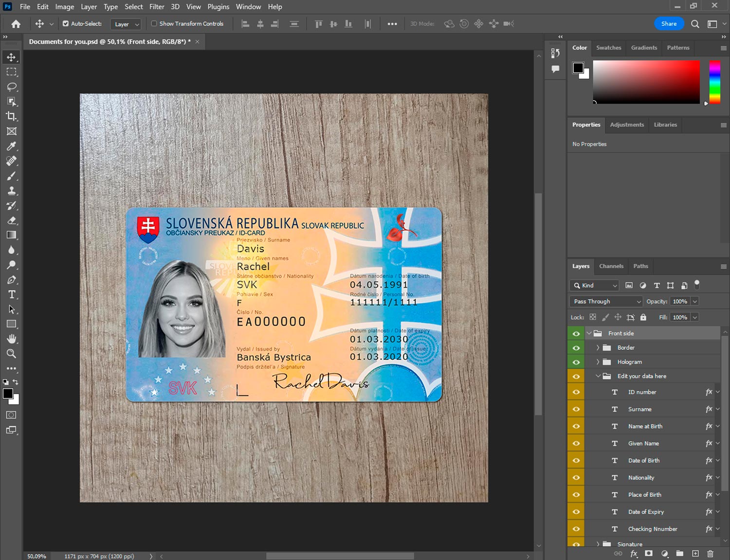This screenshot has width=730, height=560.
Task: Click the rainbow hue slider strip
Action: [714, 82]
